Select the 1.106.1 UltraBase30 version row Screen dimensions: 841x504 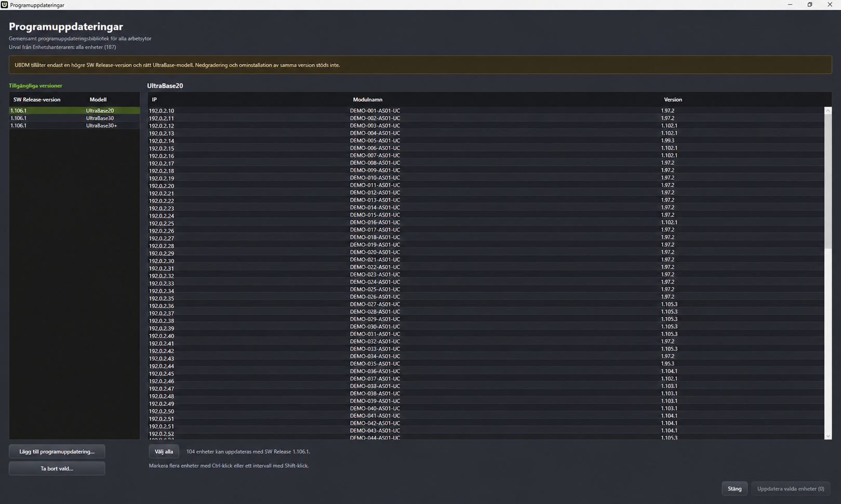coord(74,118)
